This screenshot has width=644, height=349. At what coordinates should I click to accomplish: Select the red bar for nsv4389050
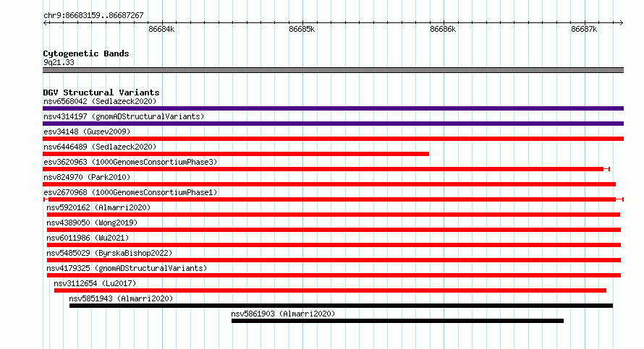point(334,230)
